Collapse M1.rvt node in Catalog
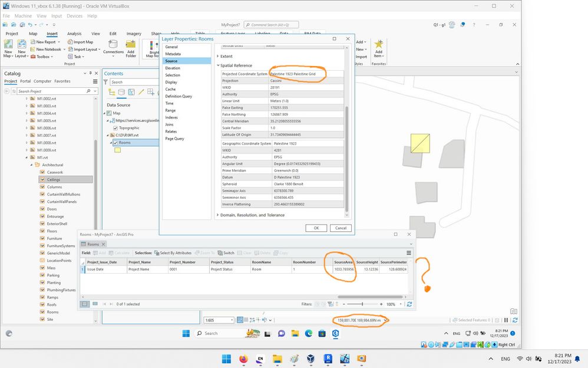Image resolution: width=588 pixels, height=368 pixels. (27, 157)
